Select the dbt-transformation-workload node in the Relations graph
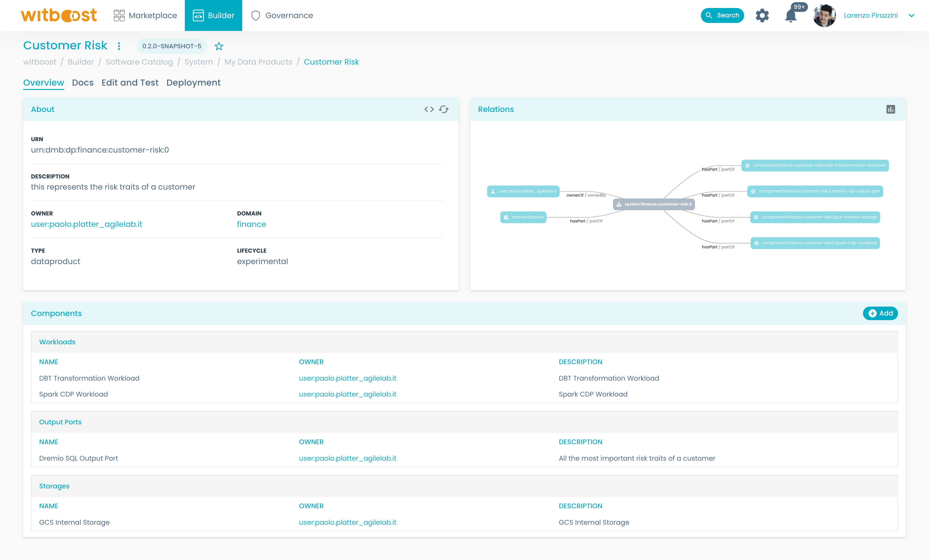The width and height of the screenshot is (929, 560). click(x=815, y=165)
